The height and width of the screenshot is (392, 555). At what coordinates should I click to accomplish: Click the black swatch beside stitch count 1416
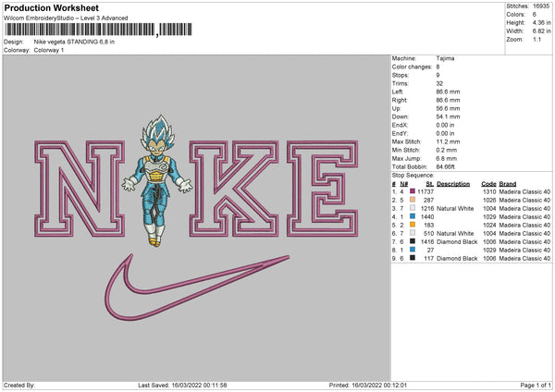click(413, 241)
